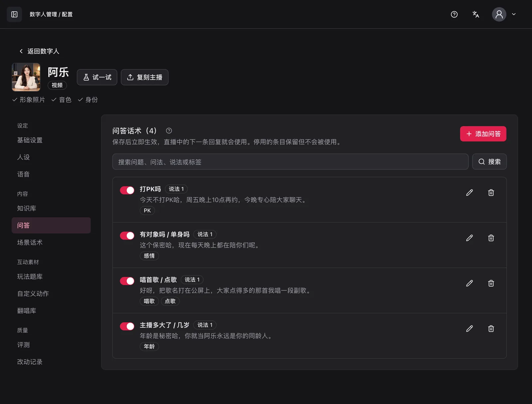The width and height of the screenshot is (532, 404).
Task: Click the PK tag on 打PK吗
Action: click(x=147, y=210)
